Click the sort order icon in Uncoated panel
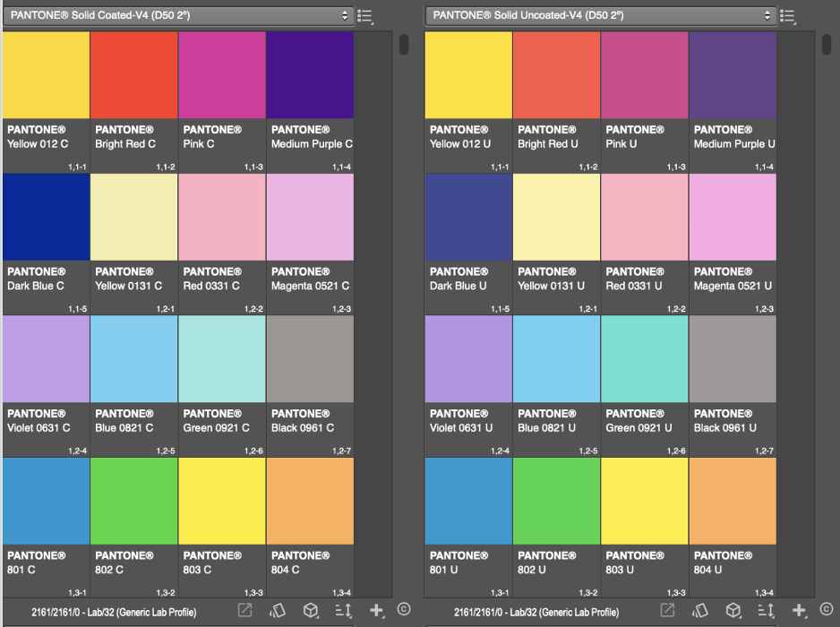 click(766, 610)
